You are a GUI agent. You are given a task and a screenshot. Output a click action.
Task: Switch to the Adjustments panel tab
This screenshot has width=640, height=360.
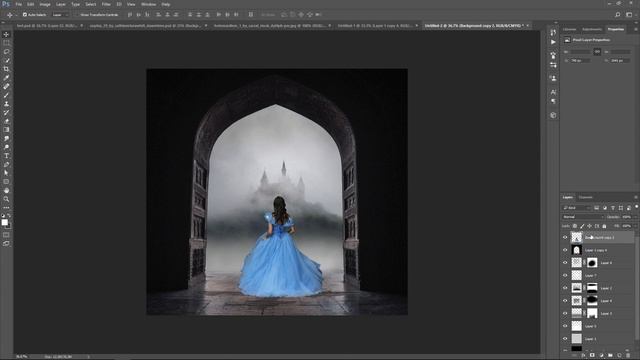pyautogui.click(x=591, y=29)
